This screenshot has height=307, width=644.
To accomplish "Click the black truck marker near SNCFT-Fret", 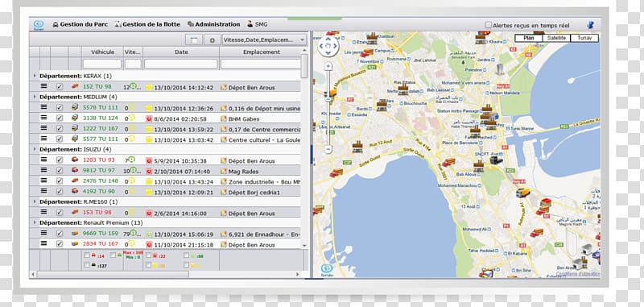I will [496, 160].
